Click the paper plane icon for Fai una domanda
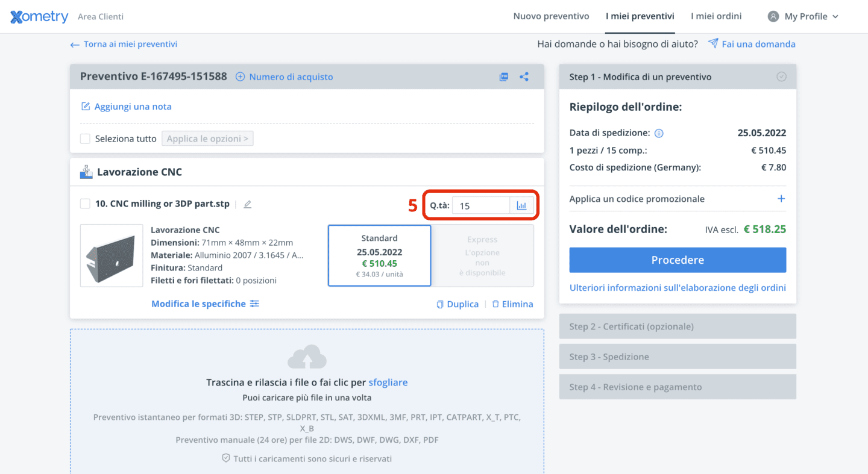 tap(713, 43)
